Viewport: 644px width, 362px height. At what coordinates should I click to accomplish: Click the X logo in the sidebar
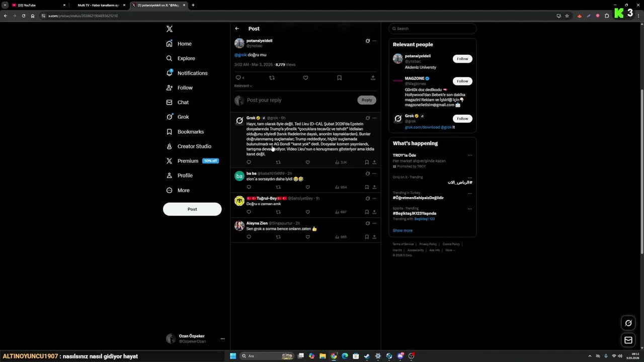coord(170,29)
